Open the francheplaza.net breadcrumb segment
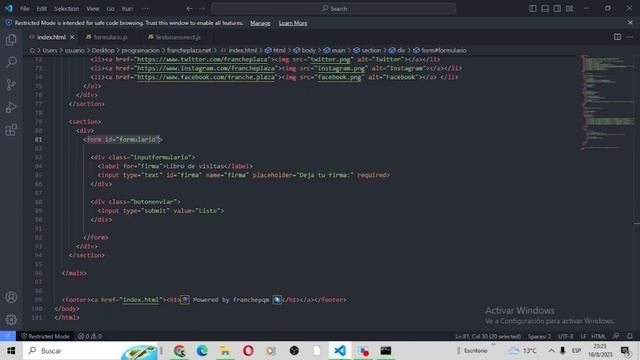 [189, 51]
